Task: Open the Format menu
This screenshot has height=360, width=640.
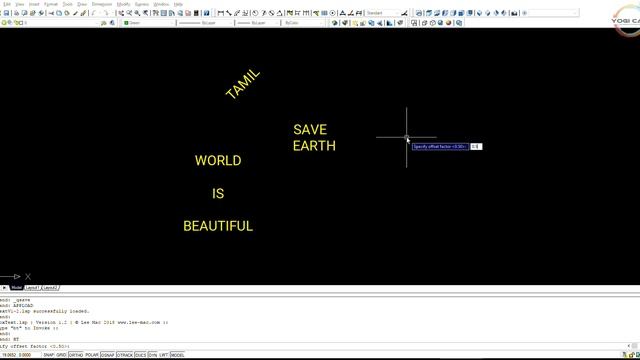Action: click(51, 4)
